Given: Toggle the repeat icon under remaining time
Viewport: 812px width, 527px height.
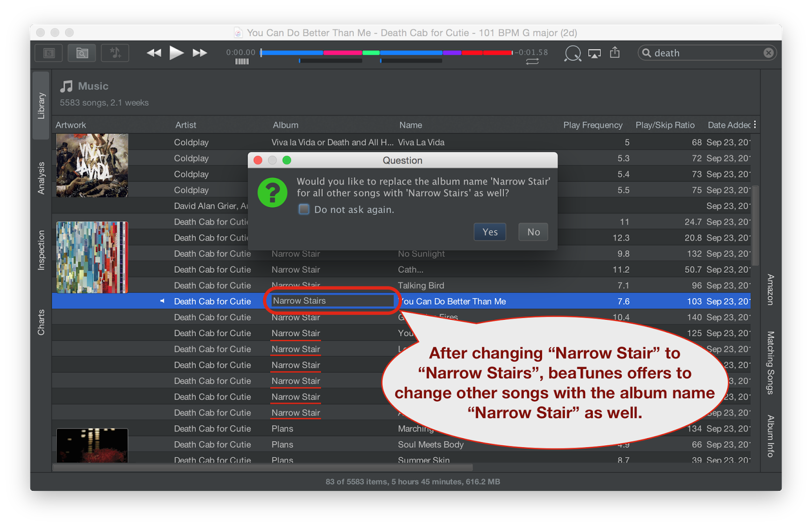Looking at the screenshot, I should pos(532,61).
